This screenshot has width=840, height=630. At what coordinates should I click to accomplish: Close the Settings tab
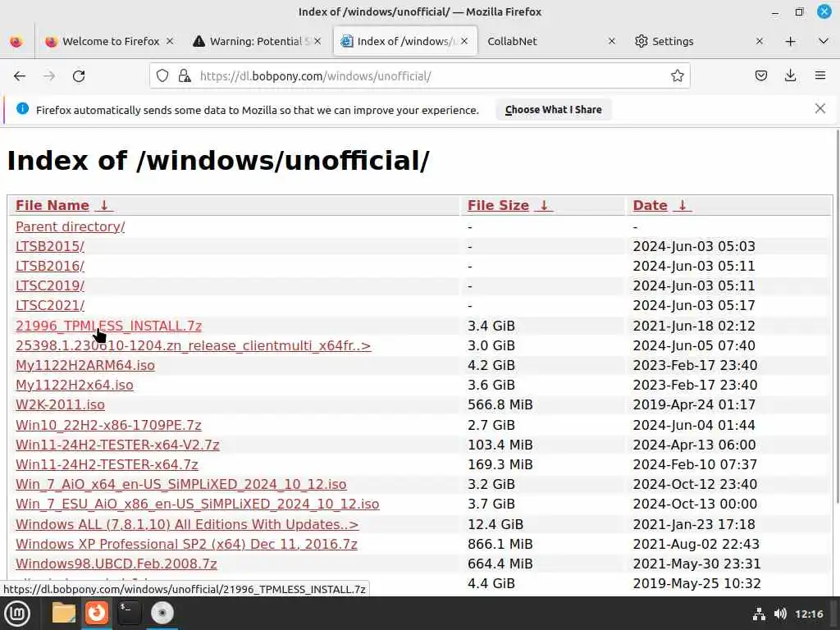[x=759, y=41]
